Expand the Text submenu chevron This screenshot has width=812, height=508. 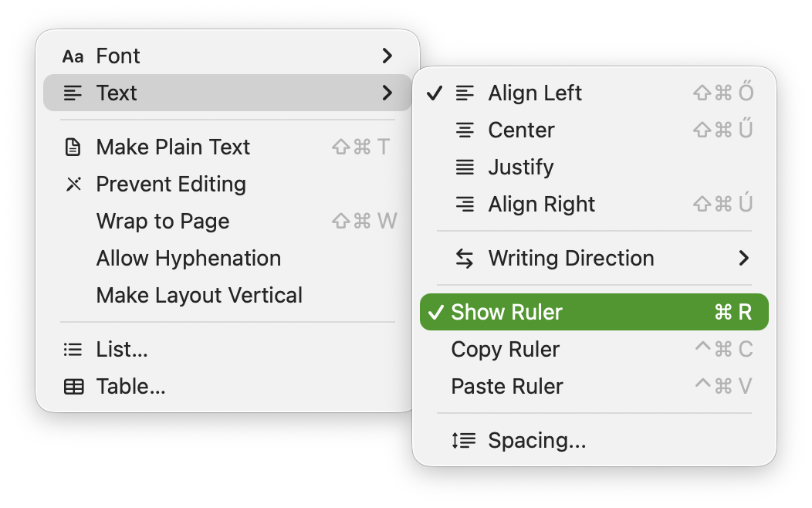[x=387, y=93]
